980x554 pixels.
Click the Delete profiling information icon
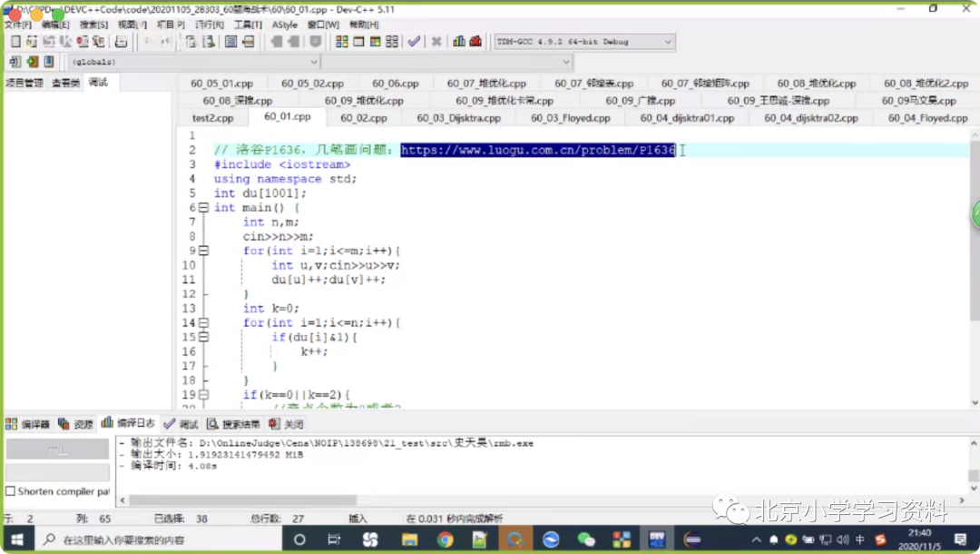[475, 41]
